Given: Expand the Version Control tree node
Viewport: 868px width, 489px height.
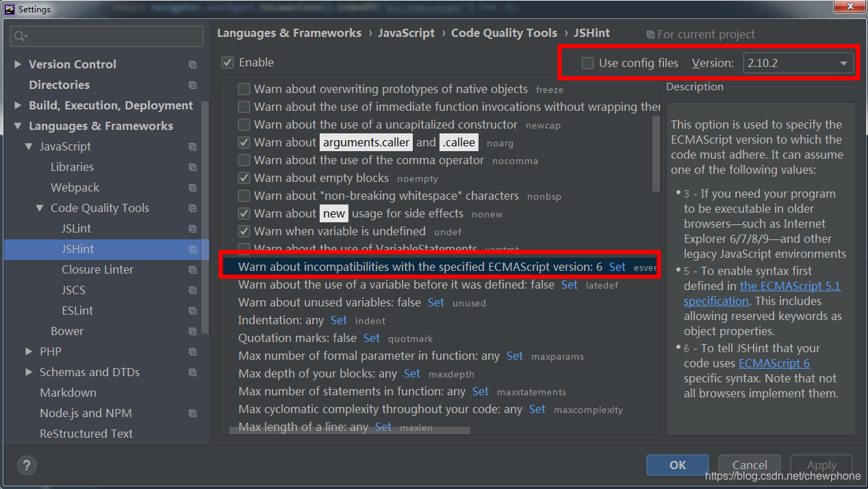Looking at the screenshot, I should point(18,64).
